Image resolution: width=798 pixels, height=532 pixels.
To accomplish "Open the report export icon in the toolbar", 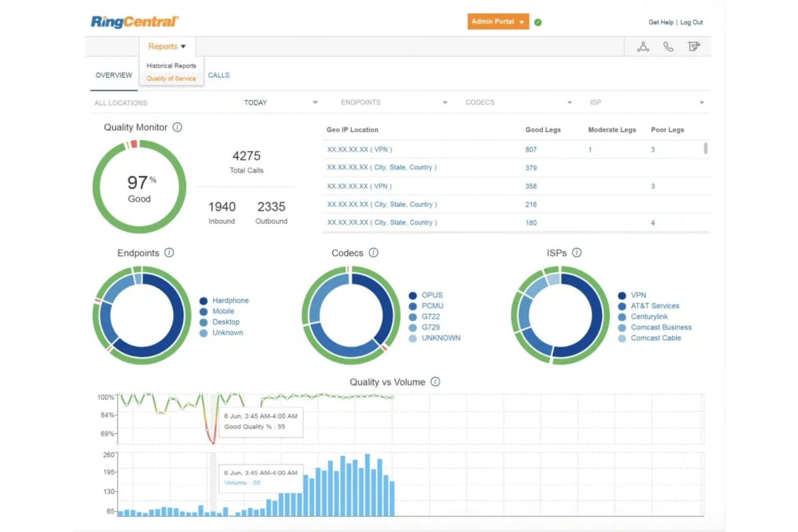I will click(x=694, y=47).
